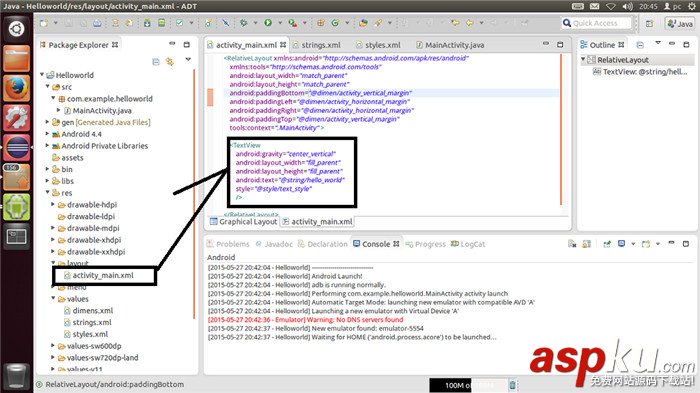Open Package Explorer view menu arrow

coord(188,59)
